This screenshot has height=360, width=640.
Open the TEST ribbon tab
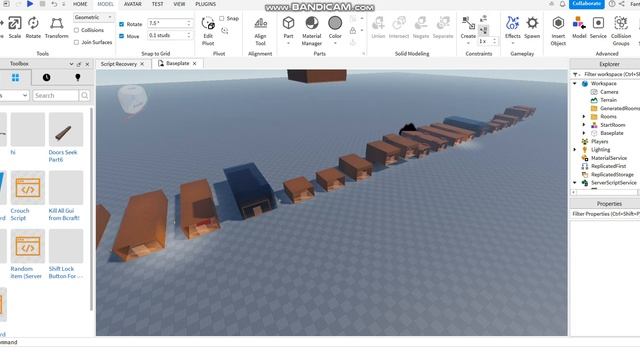coord(158,4)
